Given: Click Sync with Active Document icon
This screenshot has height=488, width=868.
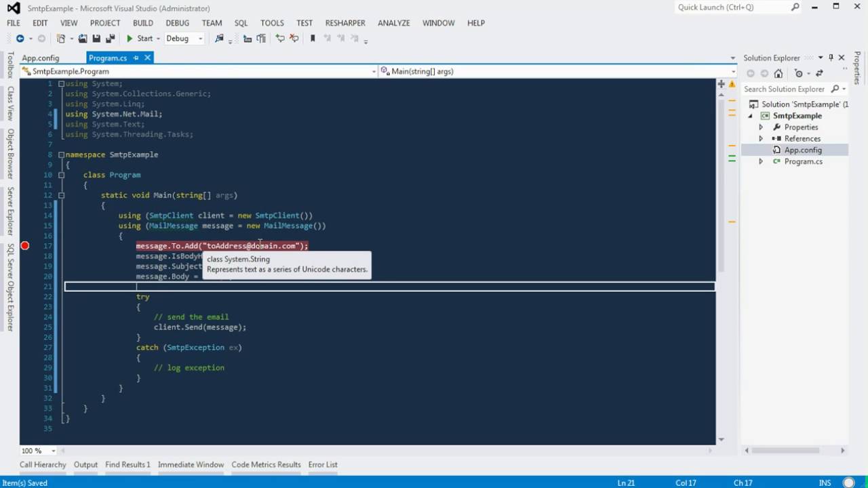Looking at the screenshot, I should coord(818,73).
